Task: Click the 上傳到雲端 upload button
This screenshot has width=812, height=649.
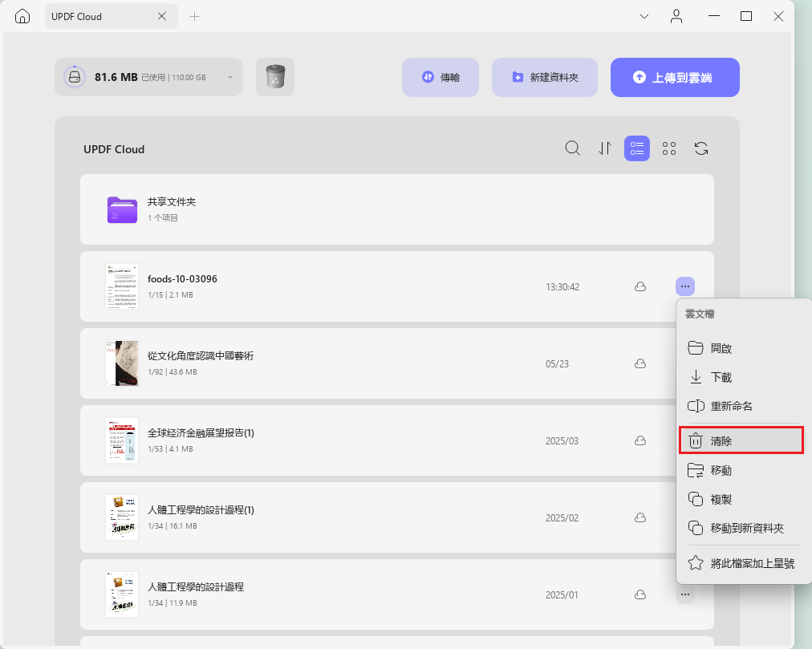Action: click(675, 77)
